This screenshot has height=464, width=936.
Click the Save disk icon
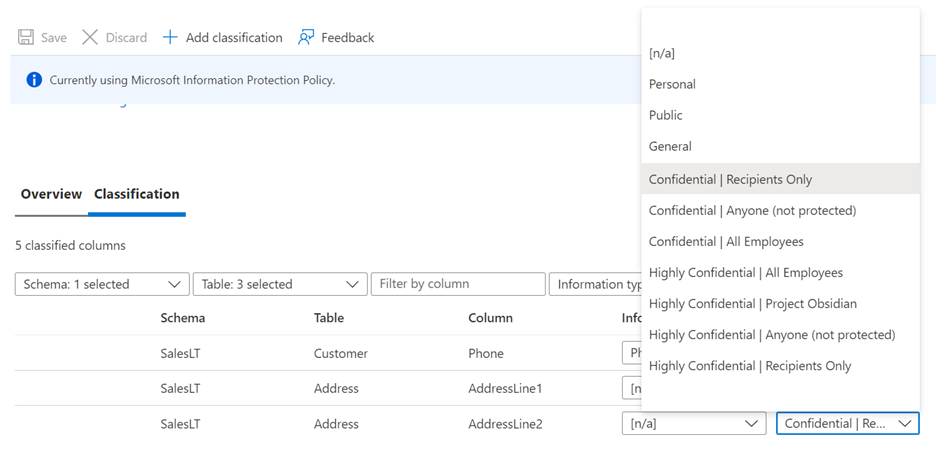[25, 37]
